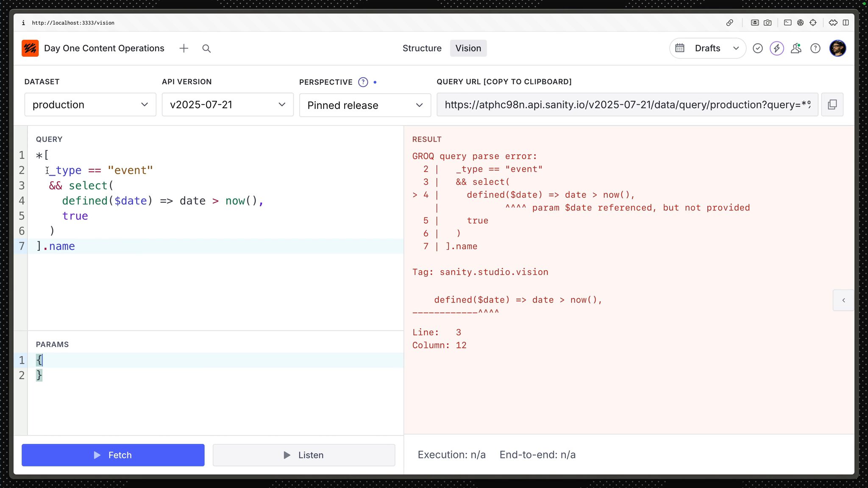Open the API version v2025-07-21 dropdown
The image size is (868, 488).
coord(228,105)
